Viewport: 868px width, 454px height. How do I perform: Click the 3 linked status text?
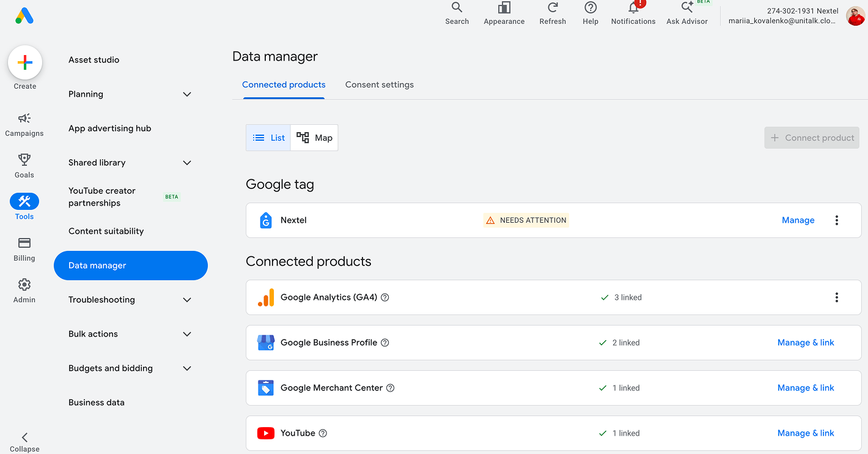628,297
